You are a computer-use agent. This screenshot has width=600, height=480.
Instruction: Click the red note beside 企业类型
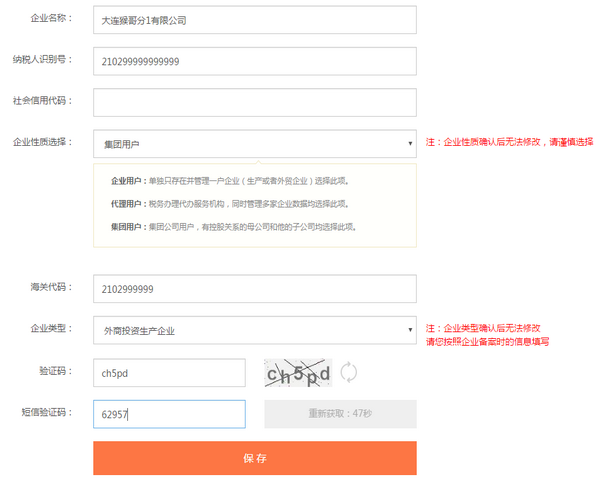pyautogui.click(x=487, y=334)
